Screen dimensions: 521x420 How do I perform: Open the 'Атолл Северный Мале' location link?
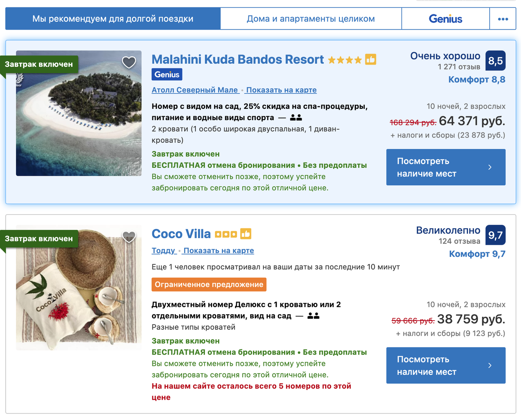click(x=195, y=90)
